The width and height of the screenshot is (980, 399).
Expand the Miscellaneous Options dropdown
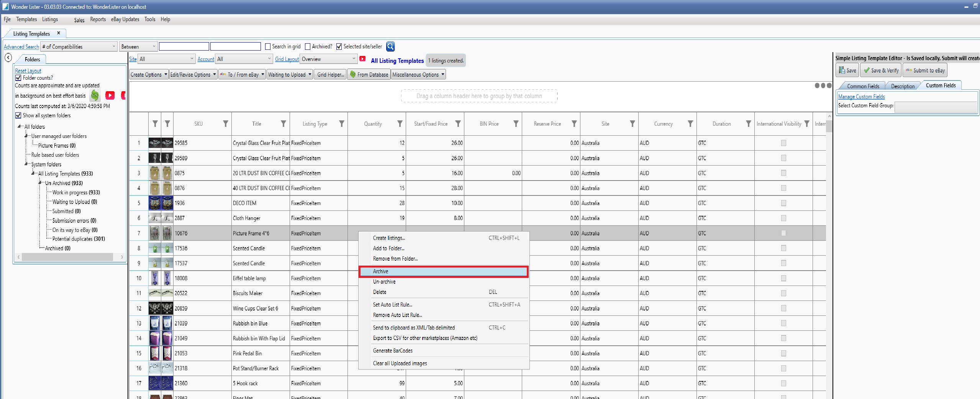tap(418, 74)
